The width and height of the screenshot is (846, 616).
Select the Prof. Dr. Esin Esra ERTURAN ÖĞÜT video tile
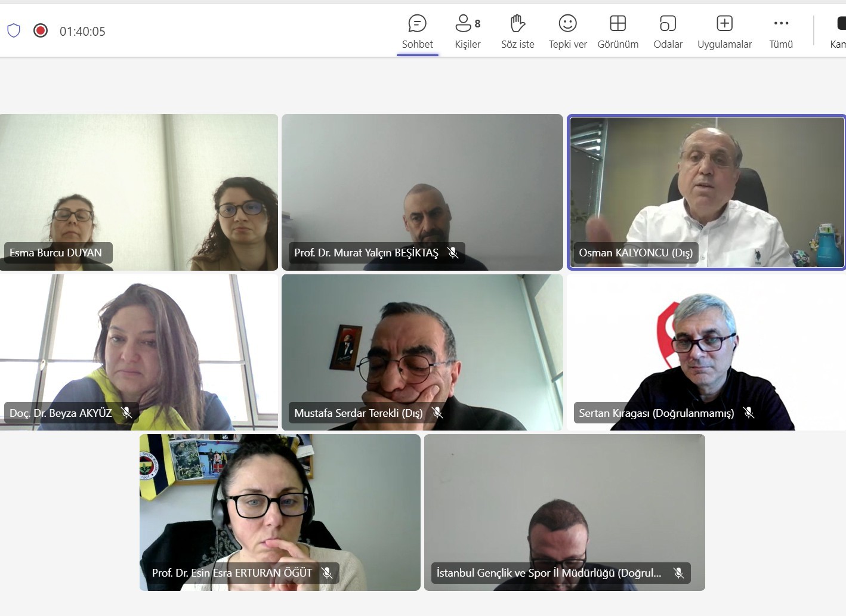[x=280, y=513]
